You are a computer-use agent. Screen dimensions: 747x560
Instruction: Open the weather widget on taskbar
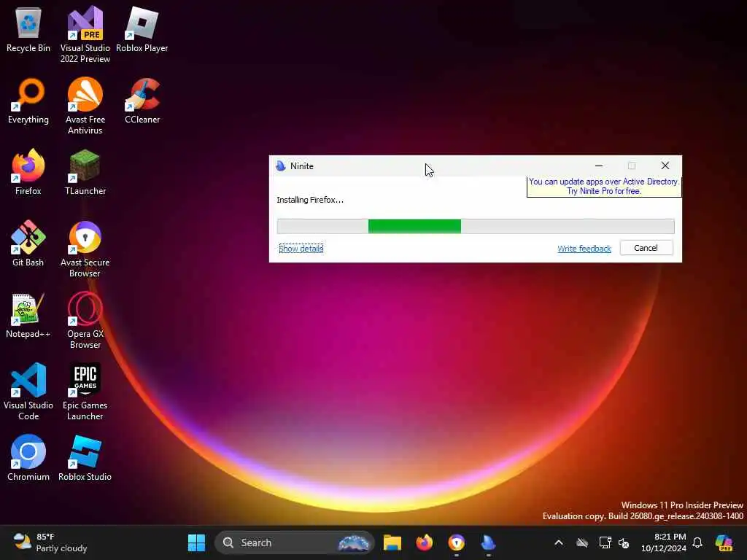(50, 542)
